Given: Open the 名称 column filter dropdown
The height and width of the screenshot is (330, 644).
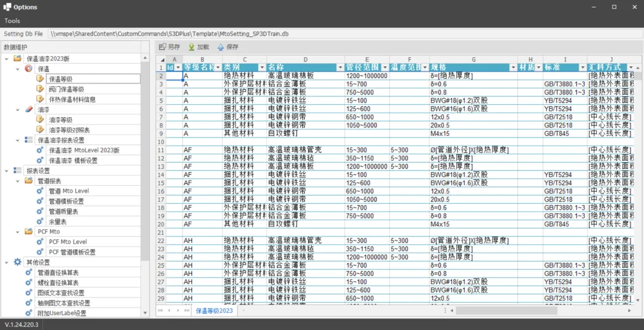Looking at the screenshot, I should point(340,67).
